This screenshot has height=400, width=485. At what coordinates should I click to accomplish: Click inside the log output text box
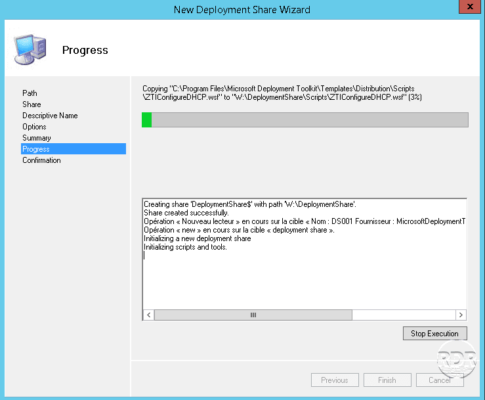pos(304,254)
